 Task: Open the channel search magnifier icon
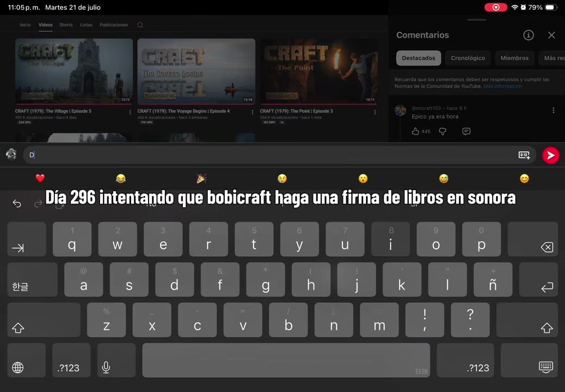point(140,25)
